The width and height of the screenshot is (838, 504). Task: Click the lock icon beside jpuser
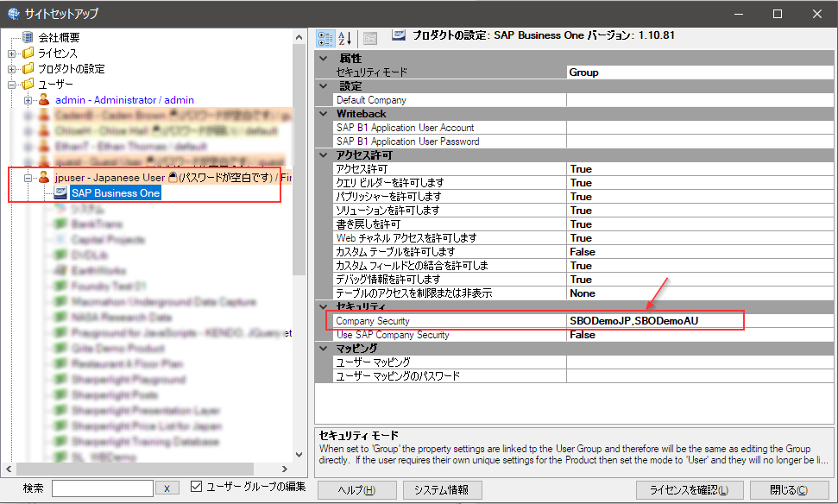point(173,178)
